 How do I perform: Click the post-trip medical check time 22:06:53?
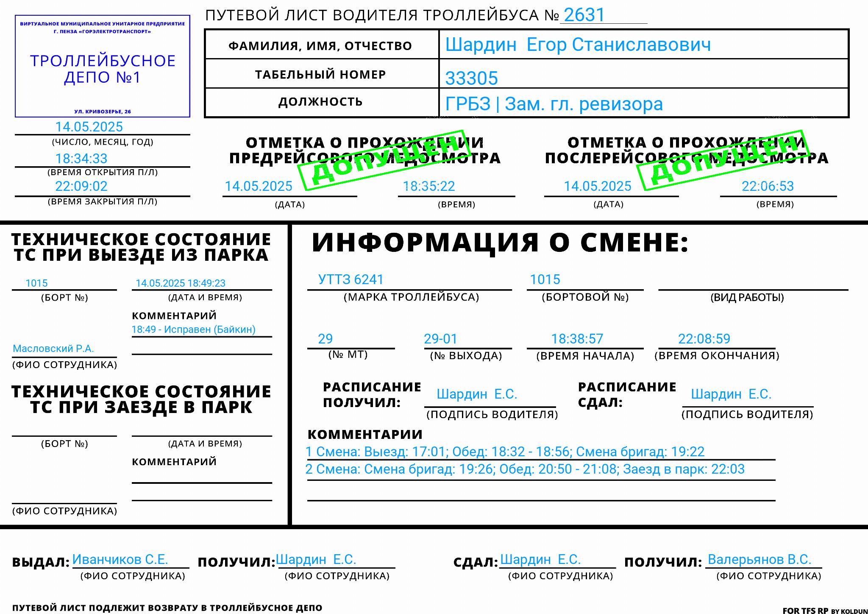point(768,186)
